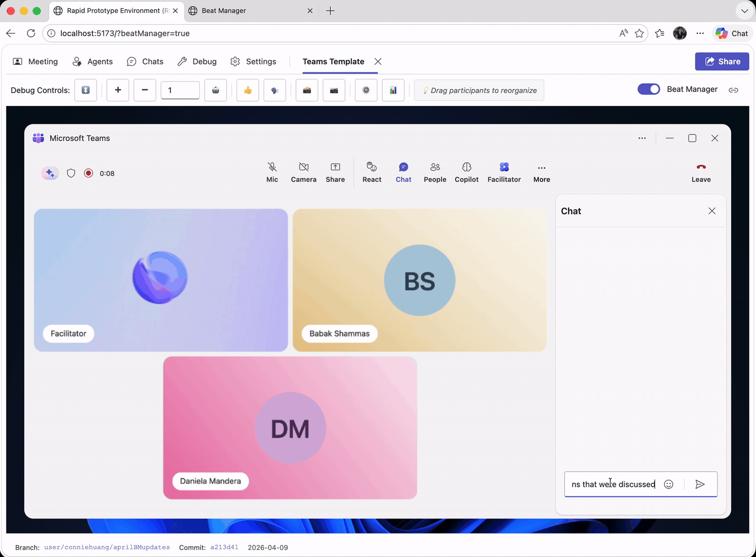The width and height of the screenshot is (756, 557).
Task: Open the More actions menu
Action: 542,172
